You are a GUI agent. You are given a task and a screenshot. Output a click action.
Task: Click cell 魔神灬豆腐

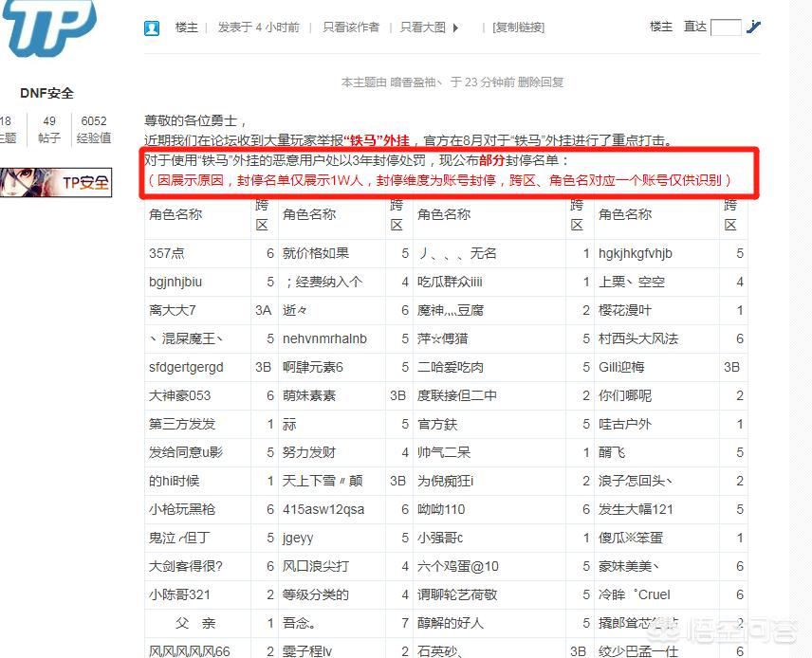pyautogui.click(x=451, y=310)
